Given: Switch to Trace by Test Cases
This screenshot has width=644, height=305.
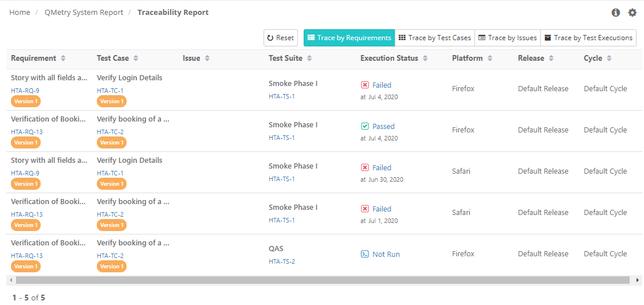Looking at the screenshot, I should [x=434, y=38].
